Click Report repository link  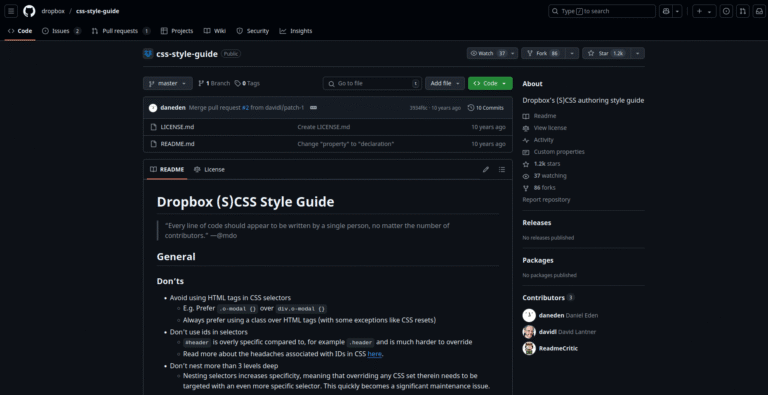[546, 199]
